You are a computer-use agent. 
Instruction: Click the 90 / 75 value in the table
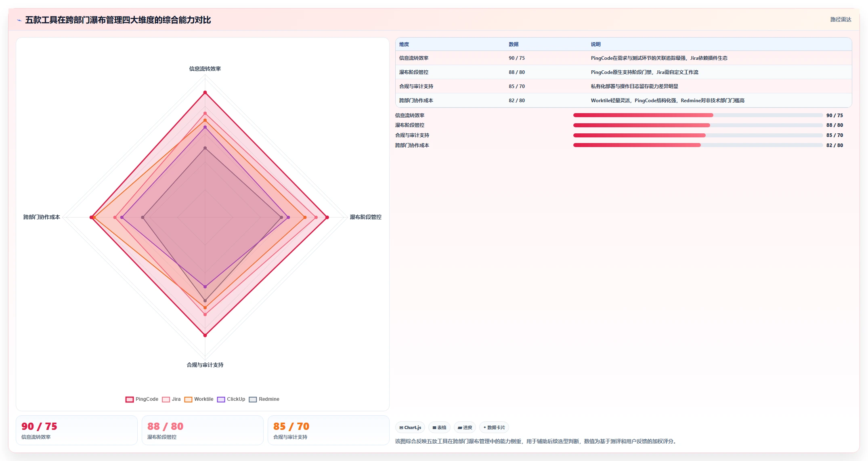click(517, 58)
